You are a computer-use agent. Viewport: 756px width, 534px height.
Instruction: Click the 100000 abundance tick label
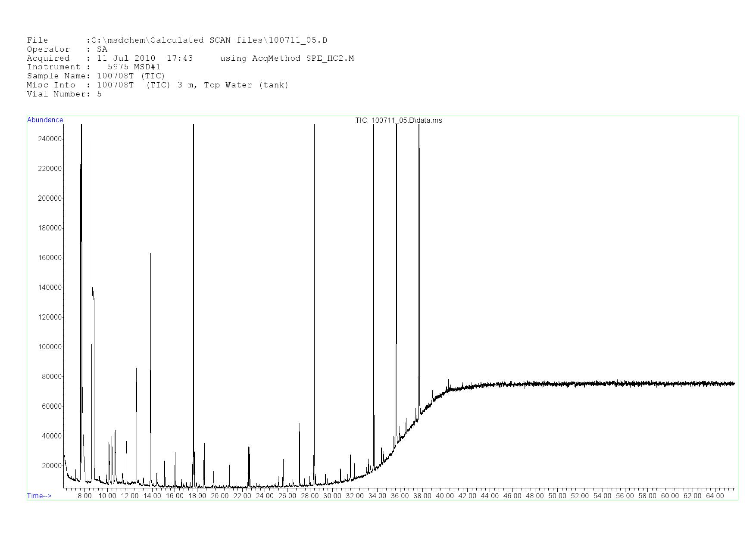click(x=50, y=347)
